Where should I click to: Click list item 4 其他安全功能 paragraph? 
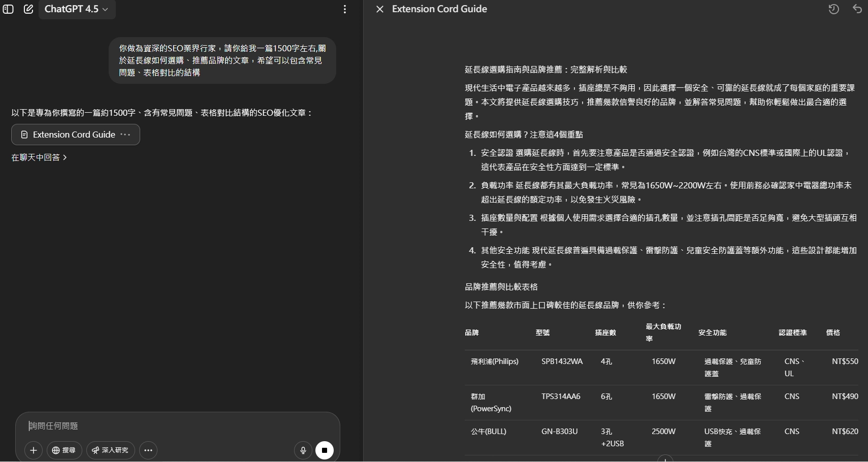[668, 257]
